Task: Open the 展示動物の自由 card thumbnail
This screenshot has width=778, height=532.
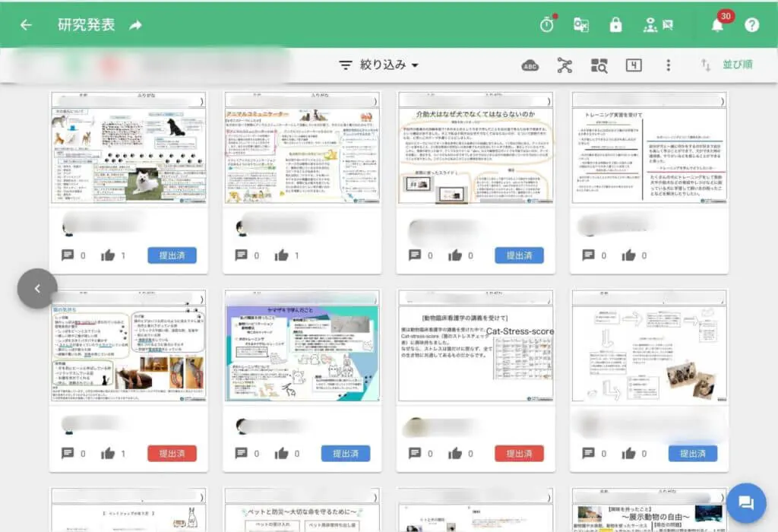Action: (649, 510)
